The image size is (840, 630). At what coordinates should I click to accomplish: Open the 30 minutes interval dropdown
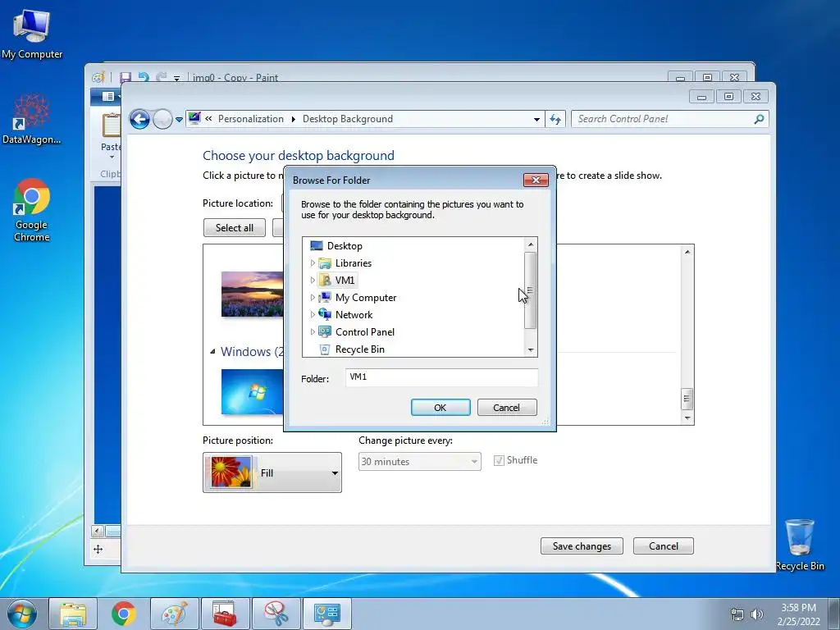419,461
